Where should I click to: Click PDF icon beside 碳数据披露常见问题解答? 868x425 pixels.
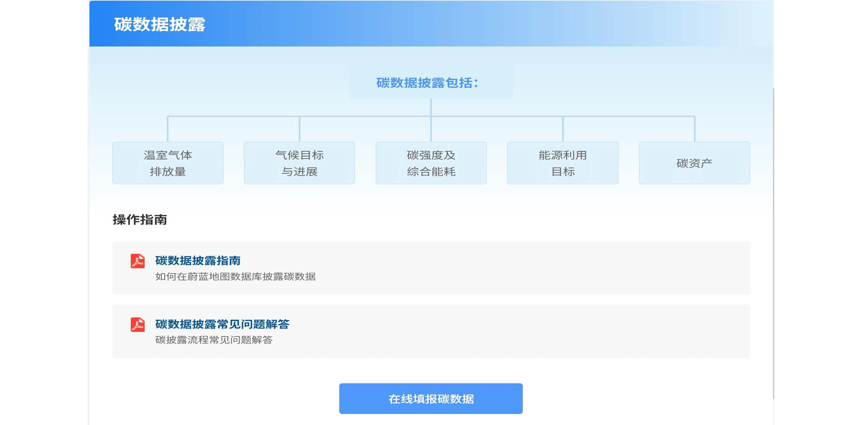pyautogui.click(x=137, y=325)
